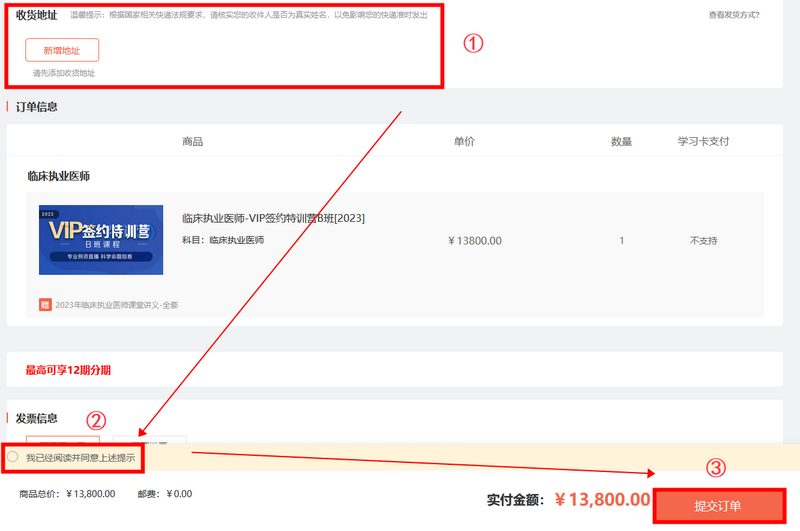Image resolution: width=800 pixels, height=531 pixels.
Task: Open the 查看发货方式 help link
Action: pyautogui.click(x=733, y=15)
